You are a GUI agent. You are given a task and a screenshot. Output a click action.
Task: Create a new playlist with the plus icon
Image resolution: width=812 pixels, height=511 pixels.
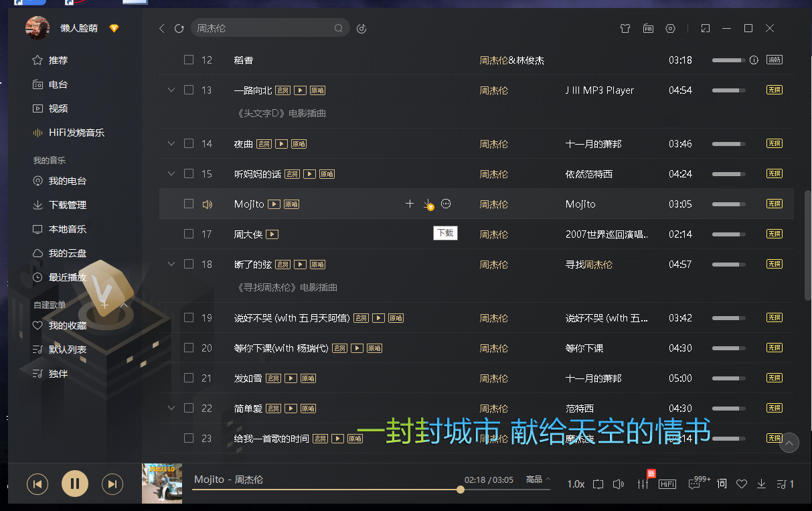[x=104, y=305]
